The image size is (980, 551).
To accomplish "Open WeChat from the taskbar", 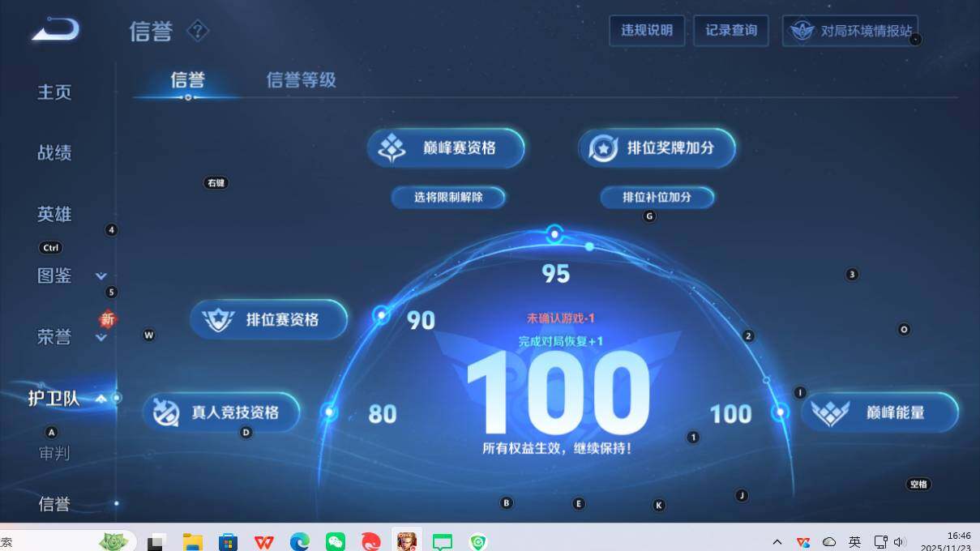I will point(336,542).
